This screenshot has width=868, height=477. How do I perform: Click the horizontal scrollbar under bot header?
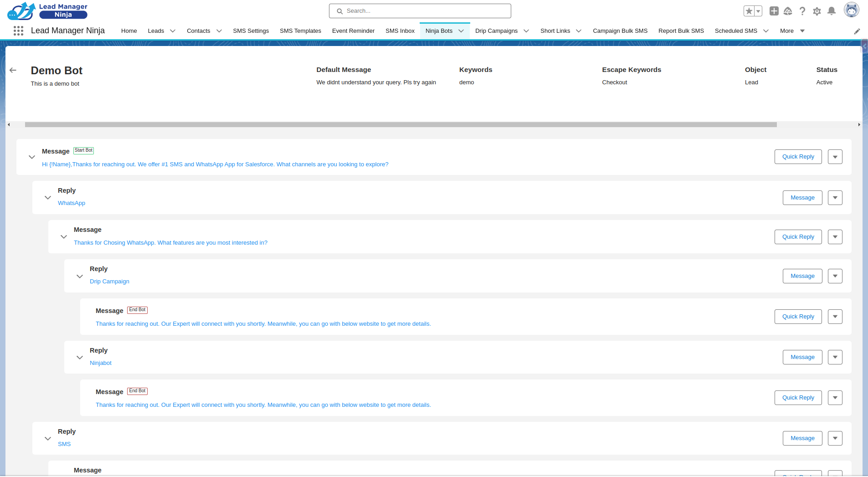(x=401, y=124)
